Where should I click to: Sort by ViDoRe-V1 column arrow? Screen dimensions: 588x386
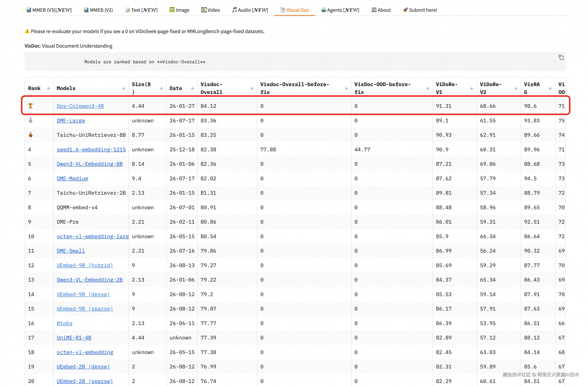click(472, 88)
